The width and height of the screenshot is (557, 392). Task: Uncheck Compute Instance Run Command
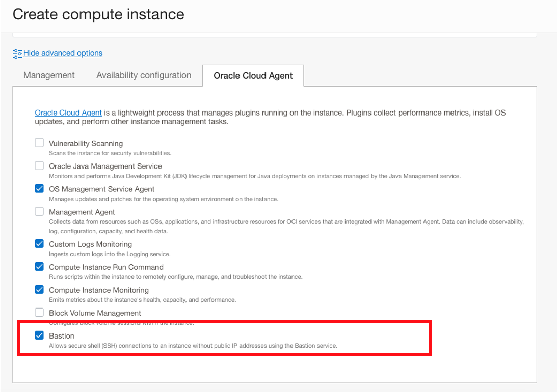click(x=39, y=266)
